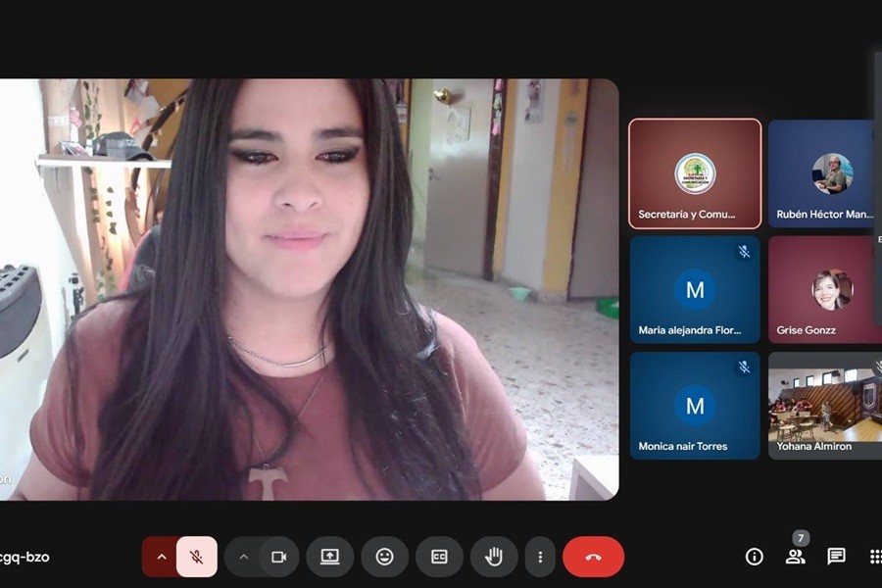Open the in-call chat panel
Screen dimensions: 882x588
(836, 557)
